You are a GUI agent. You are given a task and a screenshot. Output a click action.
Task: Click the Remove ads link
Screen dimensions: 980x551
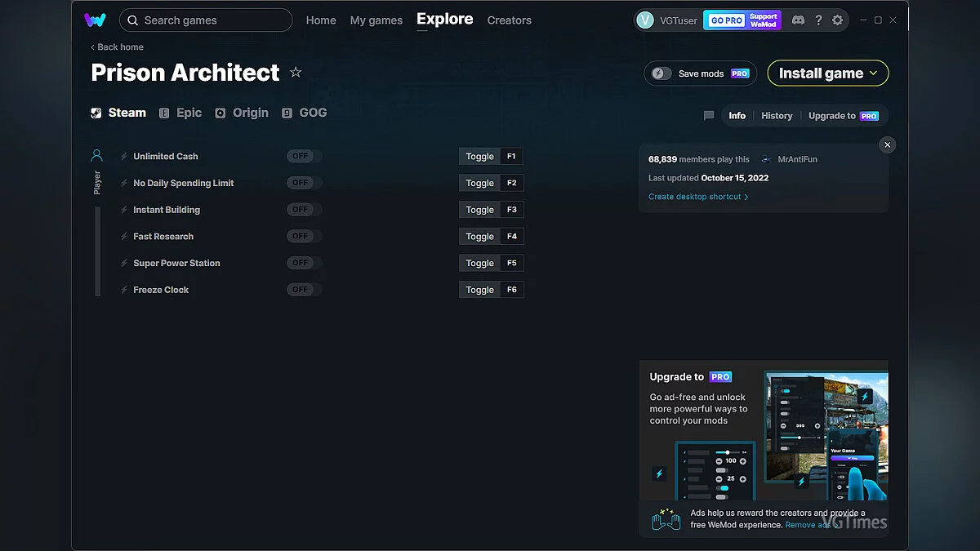(811, 525)
